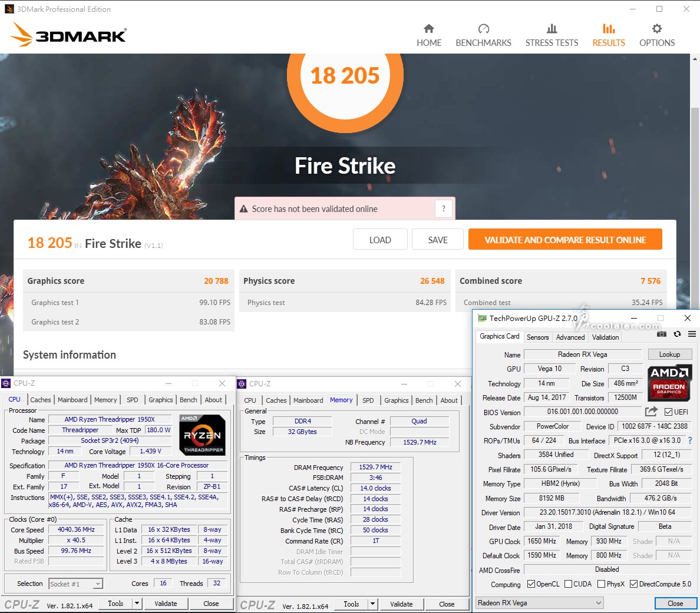The height and width of the screenshot is (613, 700).
Task: Switch to Caches tab in left CPU-Z window
Action: click(40, 400)
